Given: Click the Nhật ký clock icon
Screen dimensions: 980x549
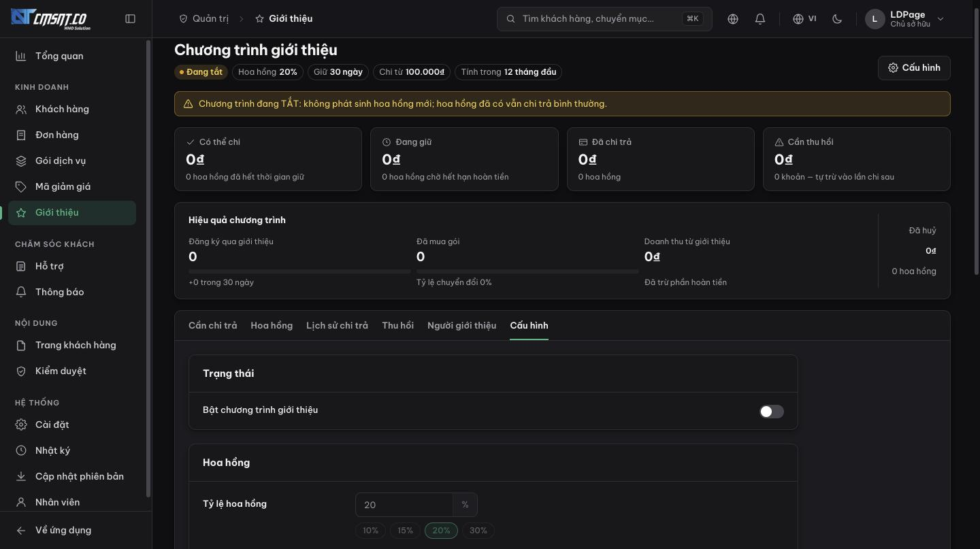Looking at the screenshot, I should pos(21,450).
